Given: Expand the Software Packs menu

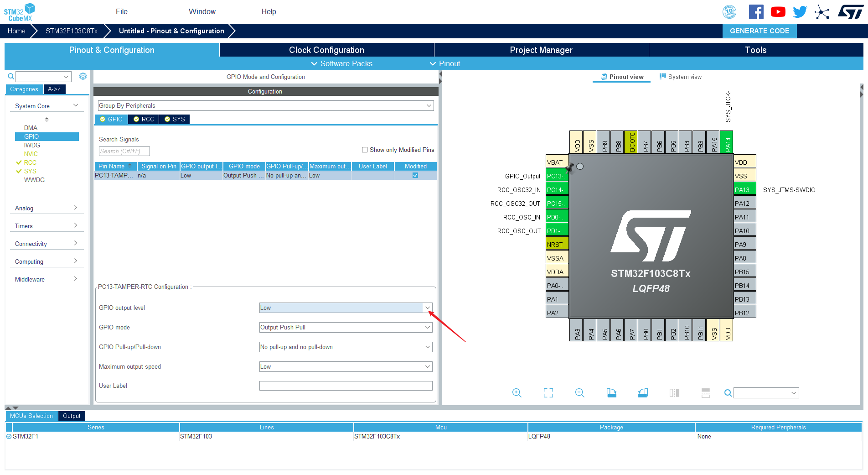Looking at the screenshot, I should coord(341,63).
